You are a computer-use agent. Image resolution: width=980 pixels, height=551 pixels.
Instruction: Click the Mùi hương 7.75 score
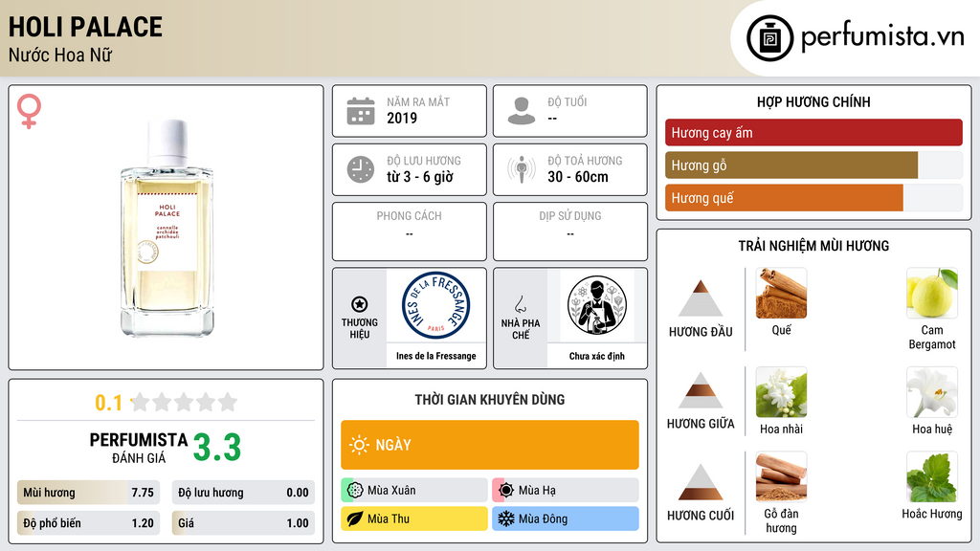[88, 493]
